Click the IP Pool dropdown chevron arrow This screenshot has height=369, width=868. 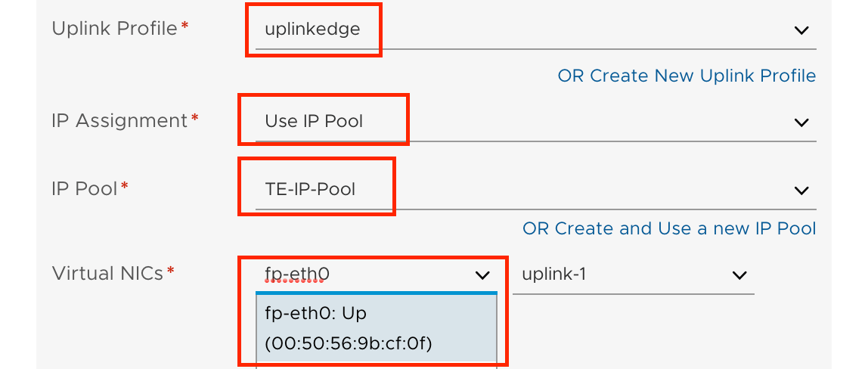click(x=801, y=190)
